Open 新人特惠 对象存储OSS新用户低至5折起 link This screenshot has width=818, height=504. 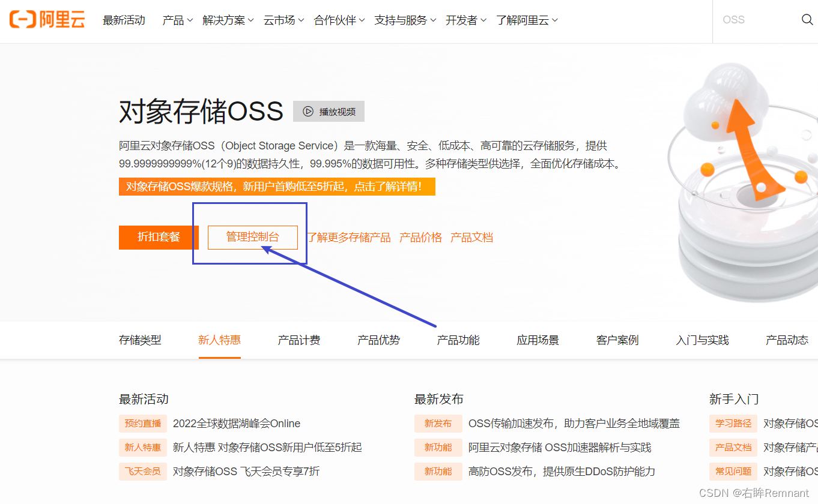click(x=267, y=448)
